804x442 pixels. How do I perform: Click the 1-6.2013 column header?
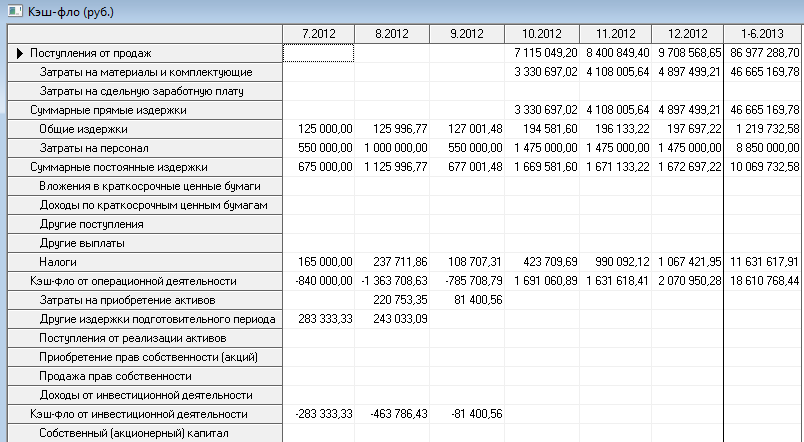tap(762, 34)
